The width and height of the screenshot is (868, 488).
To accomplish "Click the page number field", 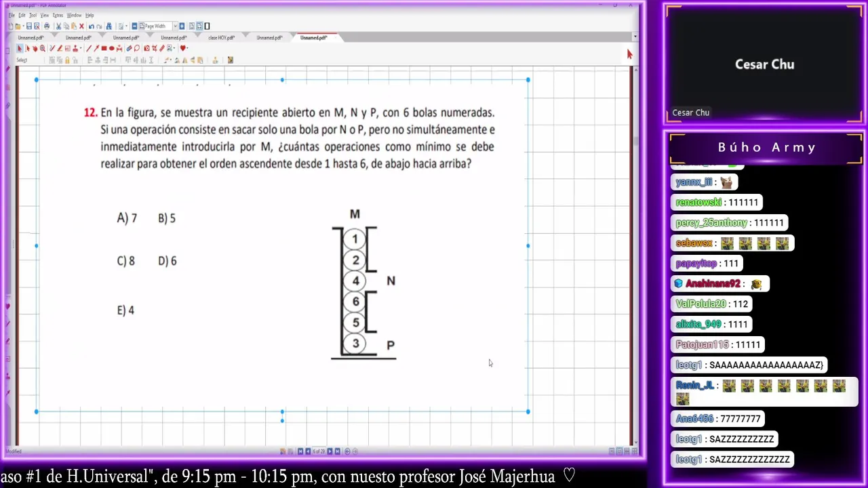I will click(319, 451).
